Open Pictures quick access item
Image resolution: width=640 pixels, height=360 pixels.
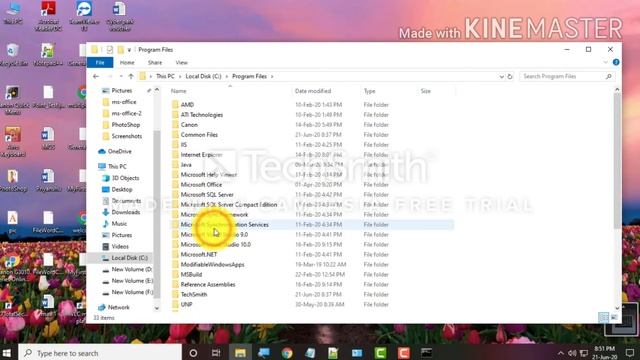[122, 91]
